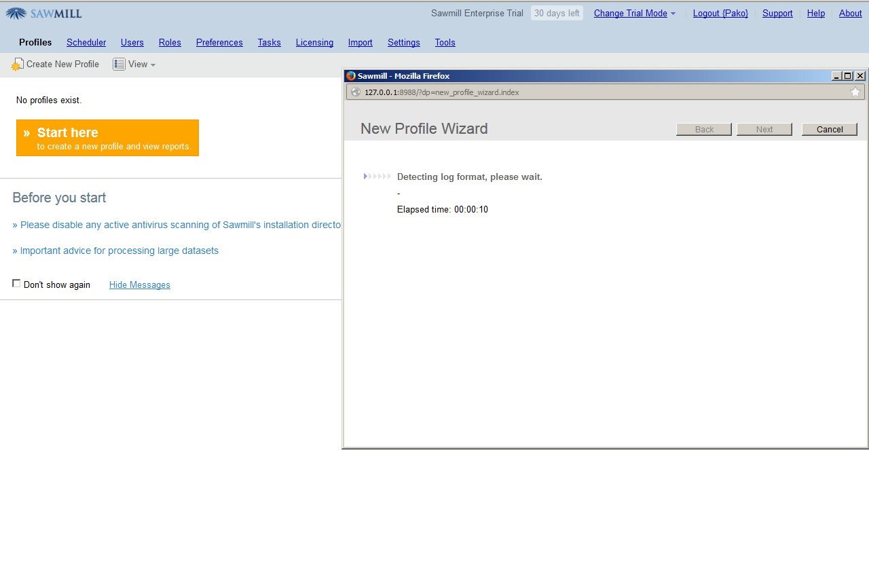
Task: Open the Roles tab
Action: coord(170,42)
